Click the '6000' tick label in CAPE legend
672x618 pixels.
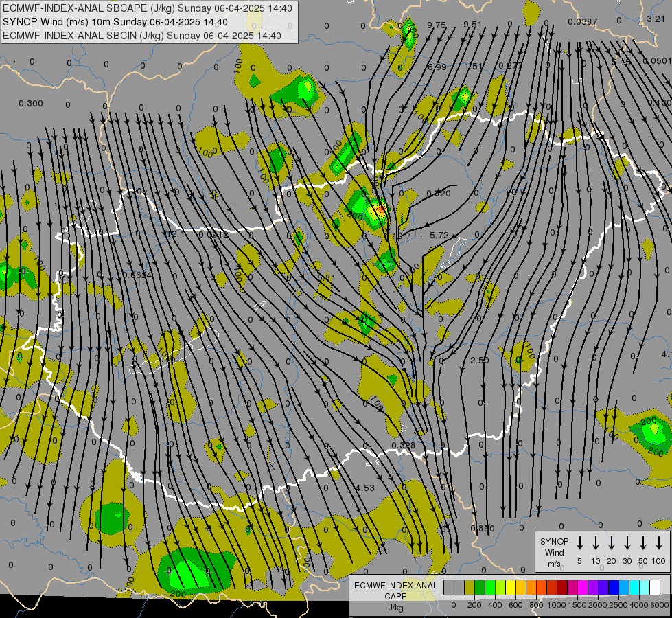click(x=659, y=605)
